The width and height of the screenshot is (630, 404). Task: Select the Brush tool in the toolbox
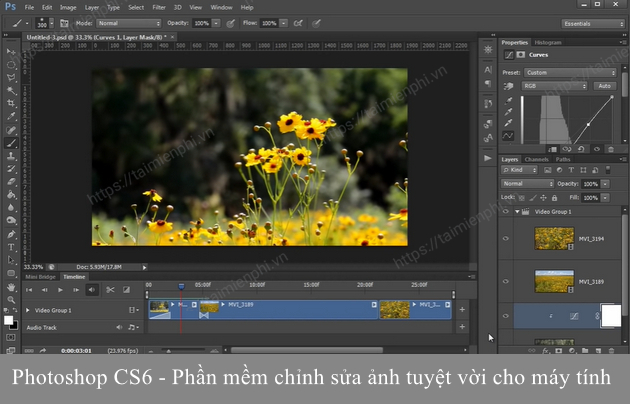point(10,142)
